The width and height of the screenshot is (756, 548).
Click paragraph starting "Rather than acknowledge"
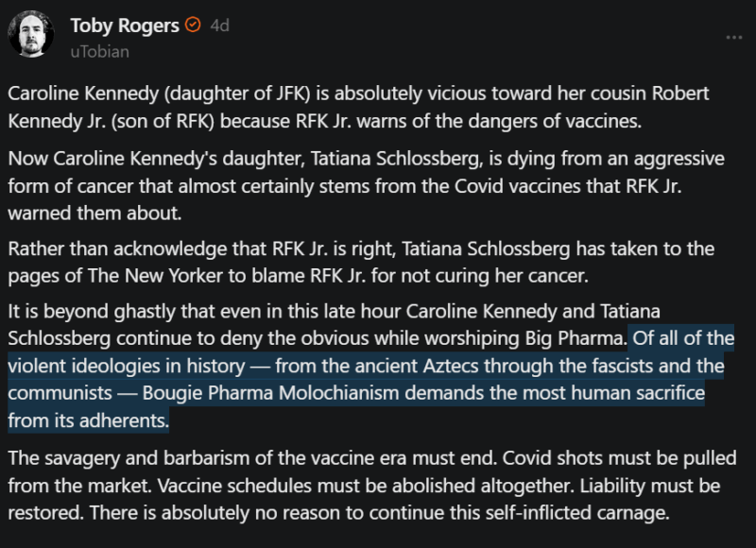click(x=357, y=262)
